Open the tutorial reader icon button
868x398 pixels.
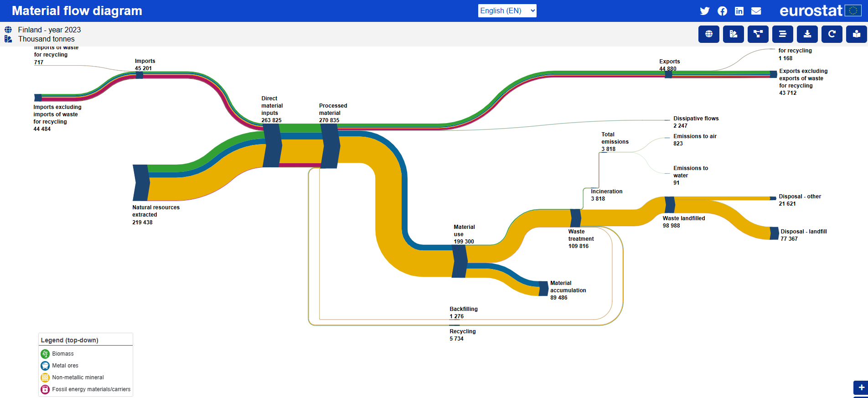[856, 34]
